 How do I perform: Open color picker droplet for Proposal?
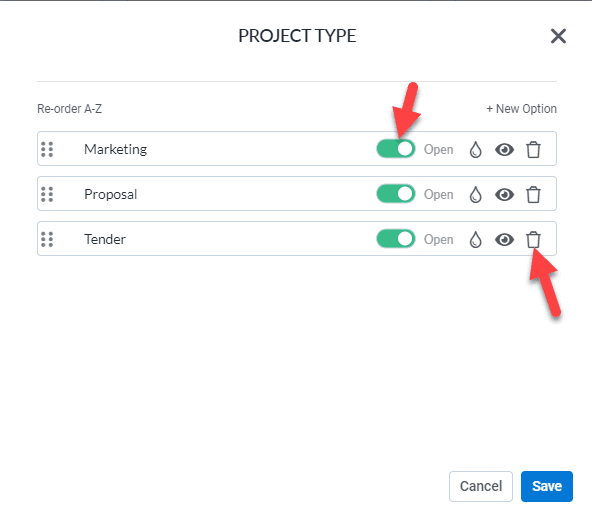(x=476, y=194)
